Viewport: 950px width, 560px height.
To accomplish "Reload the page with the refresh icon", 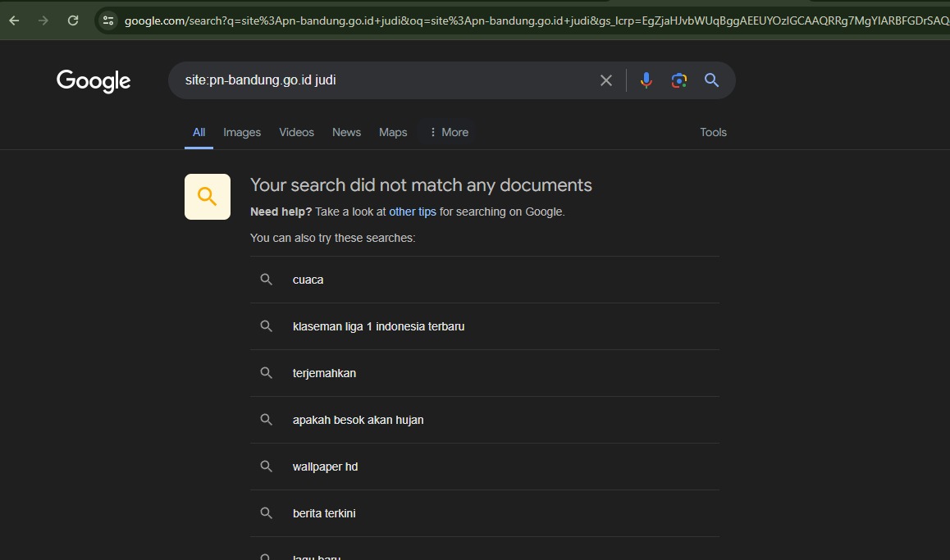I will click(73, 20).
